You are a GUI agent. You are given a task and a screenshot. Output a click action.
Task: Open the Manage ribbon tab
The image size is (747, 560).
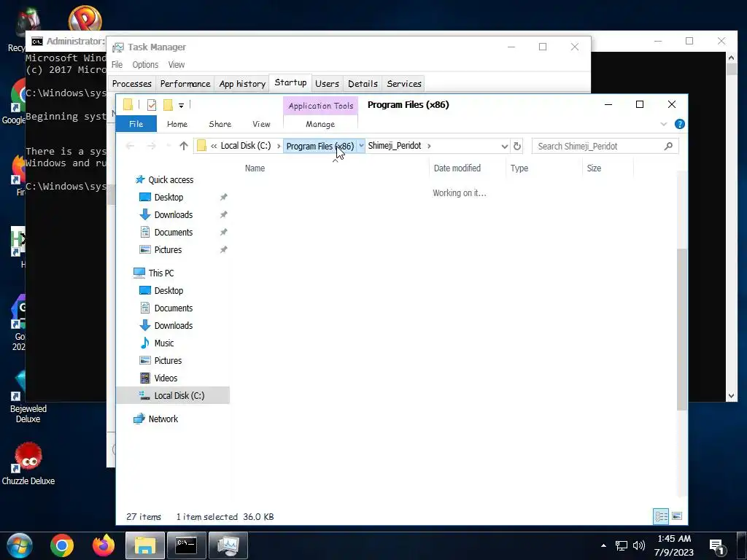coord(320,124)
